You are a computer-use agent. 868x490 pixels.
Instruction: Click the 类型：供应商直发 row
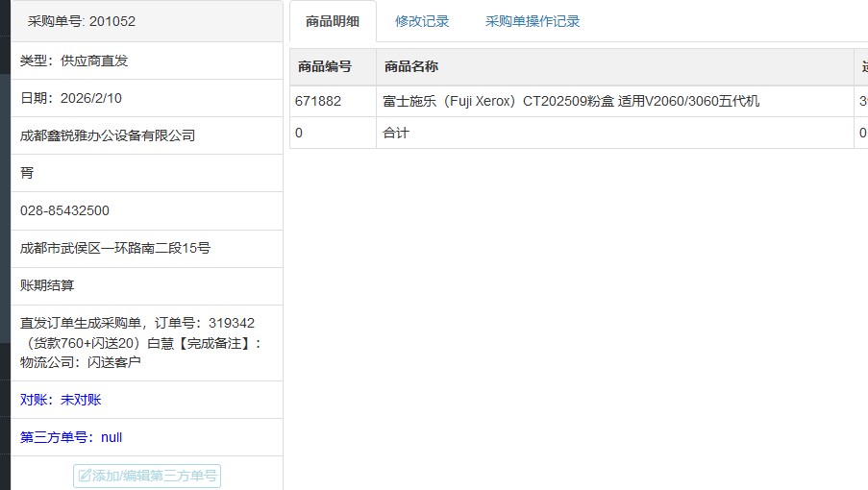pyautogui.click(x=74, y=61)
